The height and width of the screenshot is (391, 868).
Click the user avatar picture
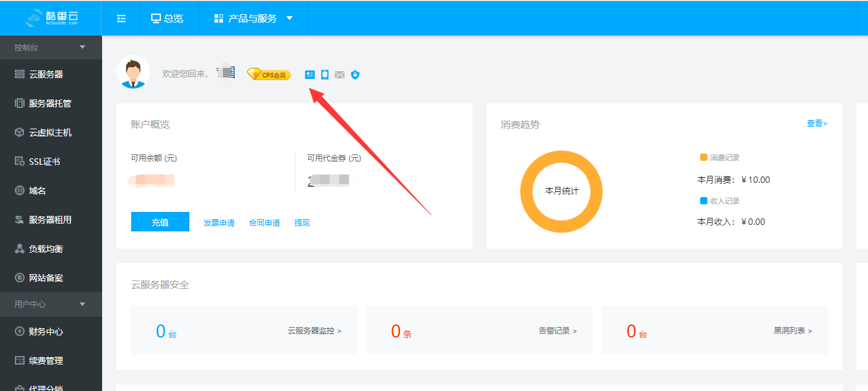point(133,72)
